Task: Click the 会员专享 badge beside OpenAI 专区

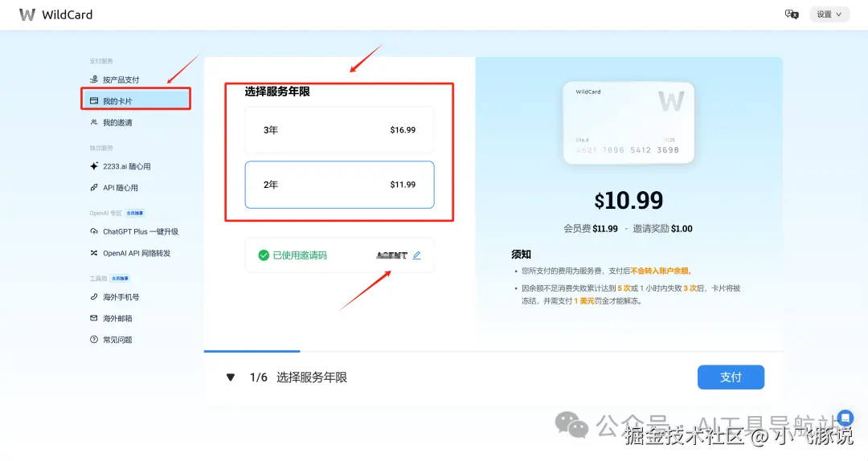Action: point(134,213)
